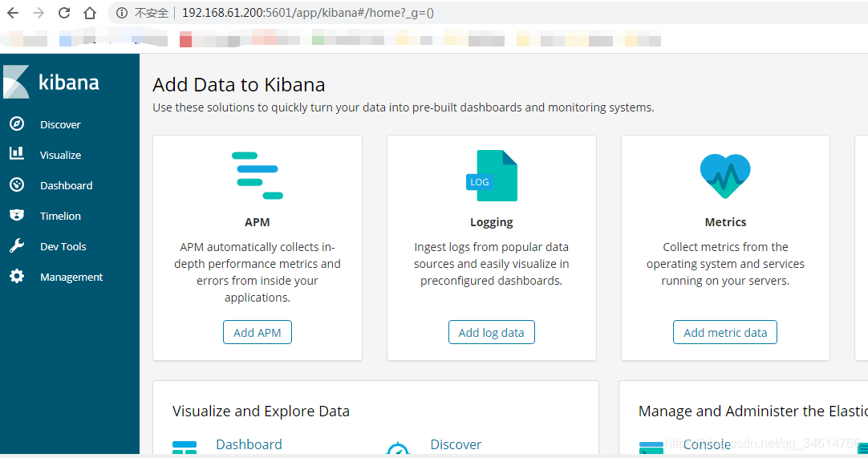Image resolution: width=868 pixels, height=458 pixels.
Task: Open Management from the sidebar menu
Action: pyautogui.click(x=70, y=277)
